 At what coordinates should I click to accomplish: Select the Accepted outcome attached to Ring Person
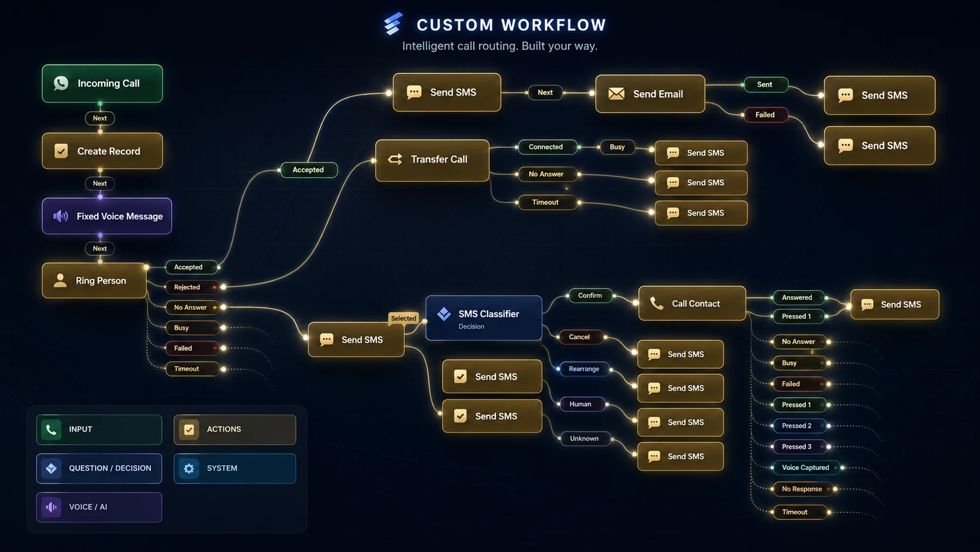(x=192, y=267)
